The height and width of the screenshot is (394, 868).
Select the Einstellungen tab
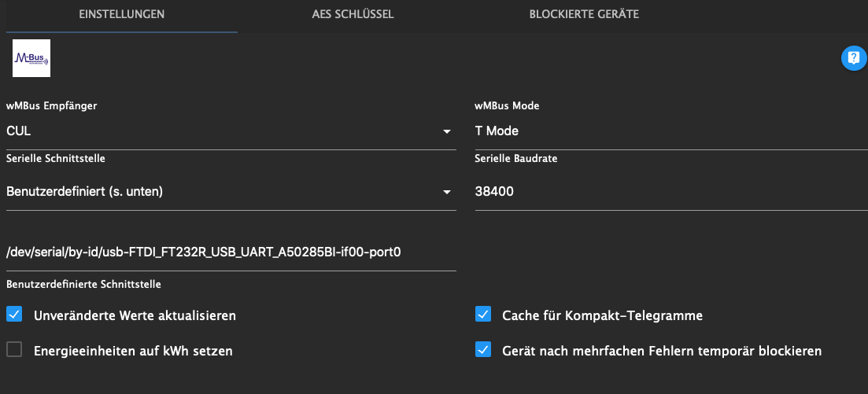pos(121,14)
